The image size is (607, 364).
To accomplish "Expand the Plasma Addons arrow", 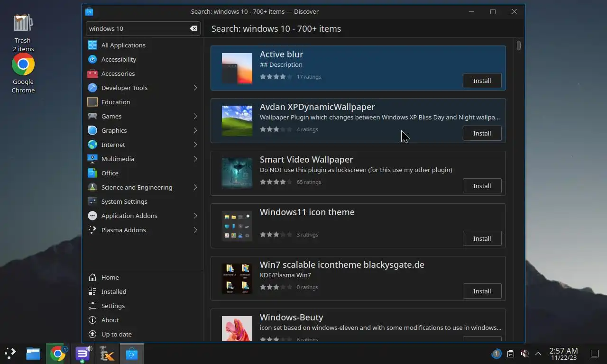I will click(x=195, y=230).
